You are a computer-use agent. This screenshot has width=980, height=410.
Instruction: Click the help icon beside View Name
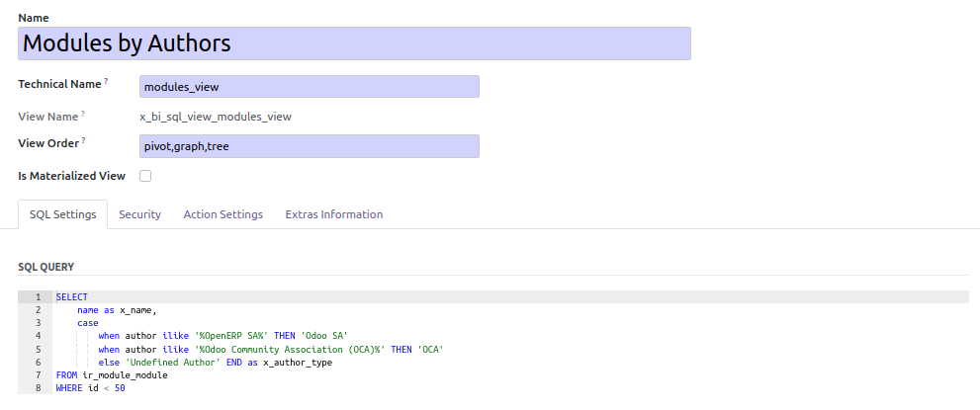coord(83,113)
